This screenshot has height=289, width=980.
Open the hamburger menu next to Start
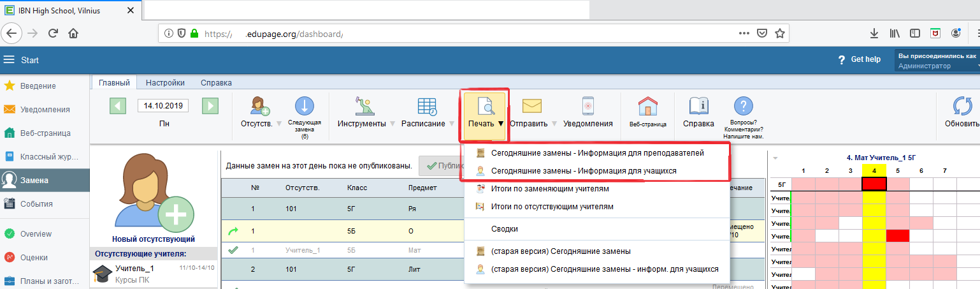[x=9, y=60]
